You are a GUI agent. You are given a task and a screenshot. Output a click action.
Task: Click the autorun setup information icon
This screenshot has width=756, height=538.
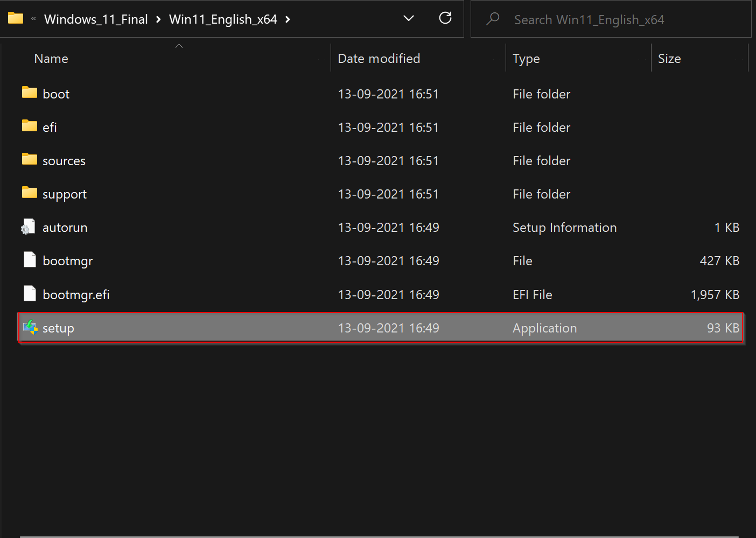[x=29, y=227]
